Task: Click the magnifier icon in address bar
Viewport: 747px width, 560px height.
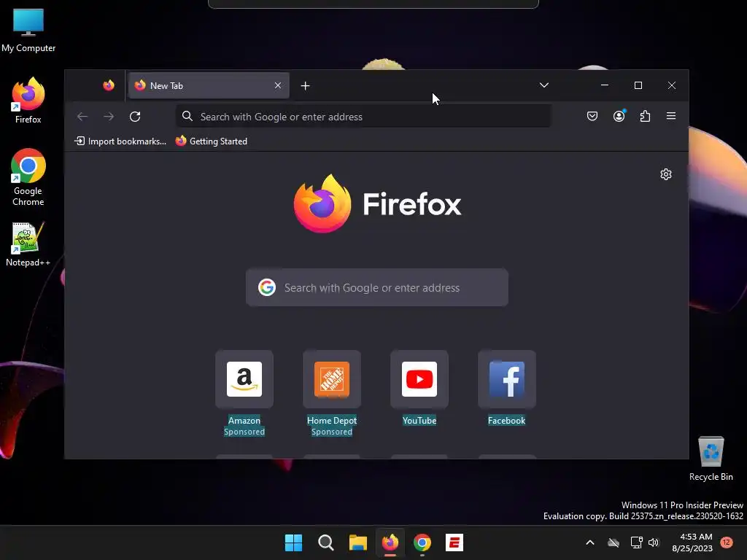Action: click(187, 116)
